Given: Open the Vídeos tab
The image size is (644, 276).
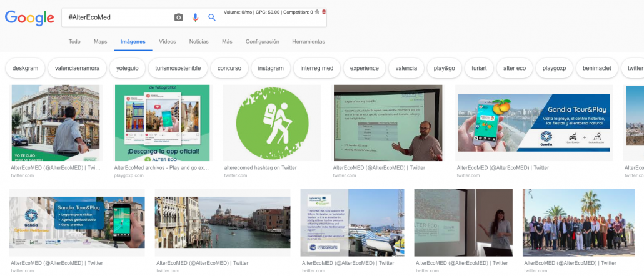Looking at the screenshot, I should [167, 42].
